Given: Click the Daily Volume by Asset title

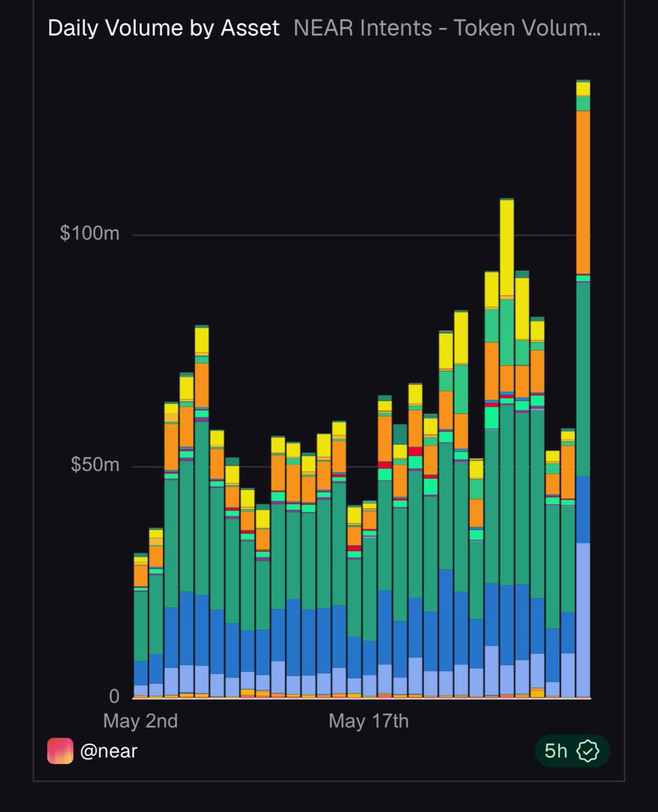Looking at the screenshot, I should click(164, 28).
